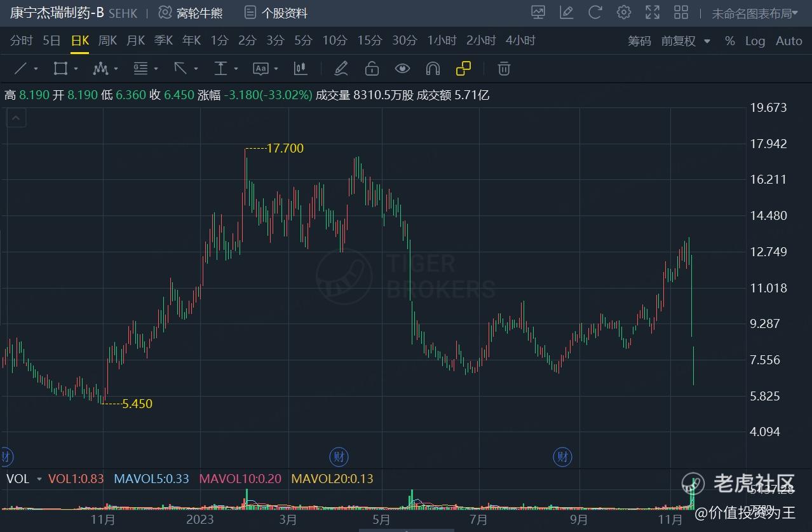The image size is (812, 532).
Task: Expand the VOL indicator dropdown arrow
Action: [39, 479]
